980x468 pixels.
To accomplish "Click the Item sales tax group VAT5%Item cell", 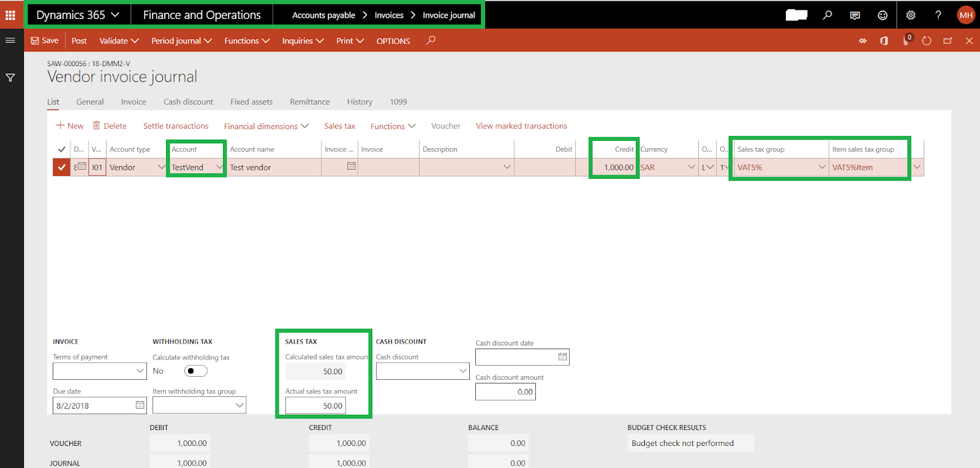I will coord(868,167).
